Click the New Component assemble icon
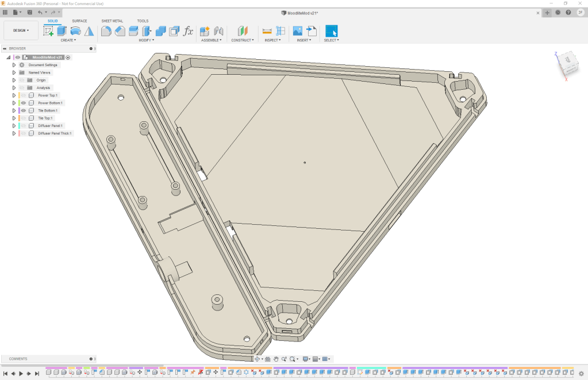This screenshot has height=380, width=588. pyautogui.click(x=204, y=31)
